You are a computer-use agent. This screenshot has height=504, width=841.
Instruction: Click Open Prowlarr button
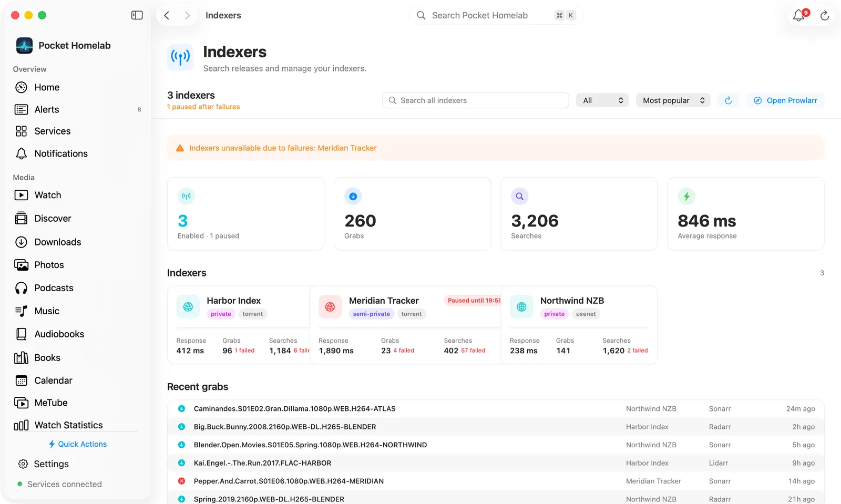click(x=785, y=100)
